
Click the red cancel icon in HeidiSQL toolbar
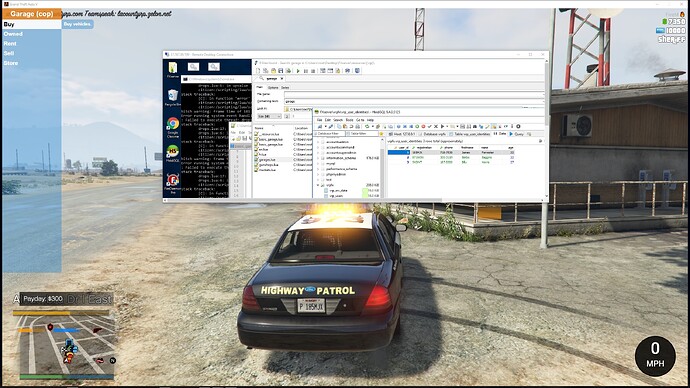(423, 127)
